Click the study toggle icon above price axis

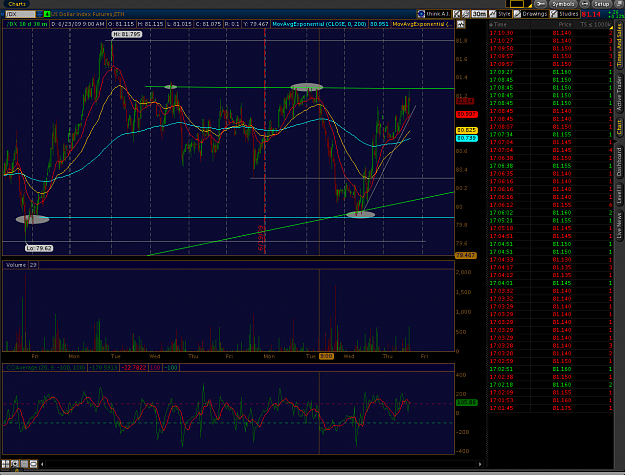click(x=461, y=24)
